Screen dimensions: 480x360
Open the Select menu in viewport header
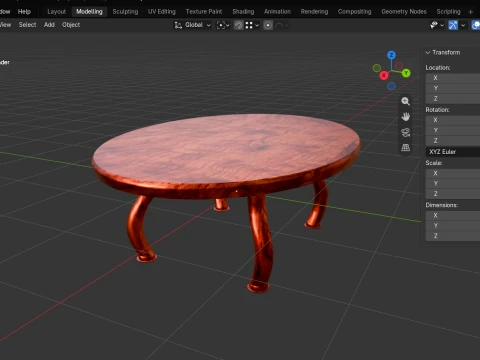click(x=27, y=25)
